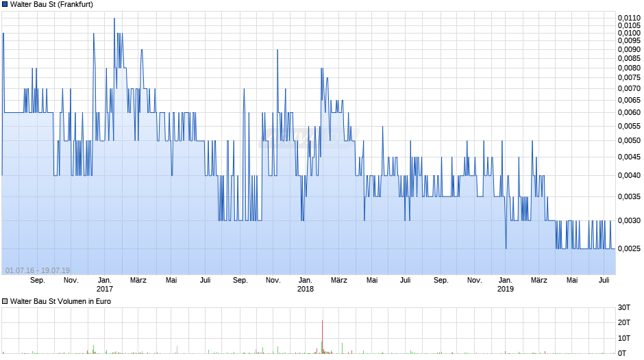Select the chart title 'Walter Bau St (Frankfurt)'
This screenshot has height=360, width=644.
point(52,5)
